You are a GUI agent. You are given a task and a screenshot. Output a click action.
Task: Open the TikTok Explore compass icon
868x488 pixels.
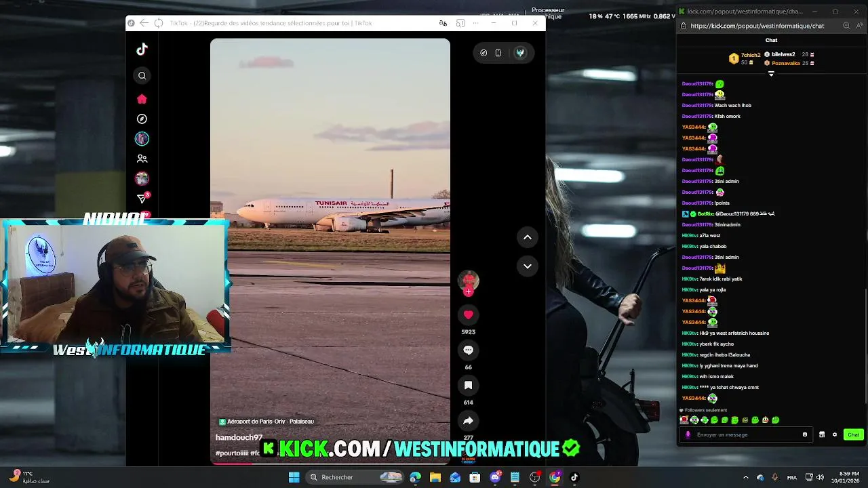(x=142, y=119)
